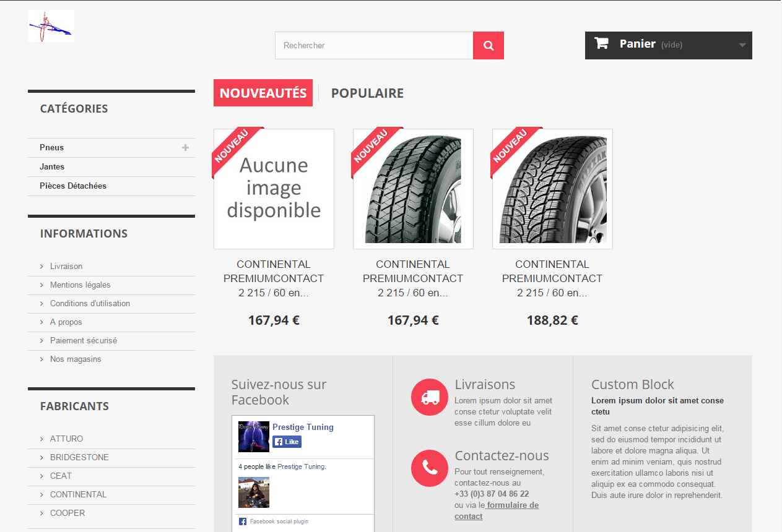
Task: Open product title above the 188,82 € price
Action: 552,278
